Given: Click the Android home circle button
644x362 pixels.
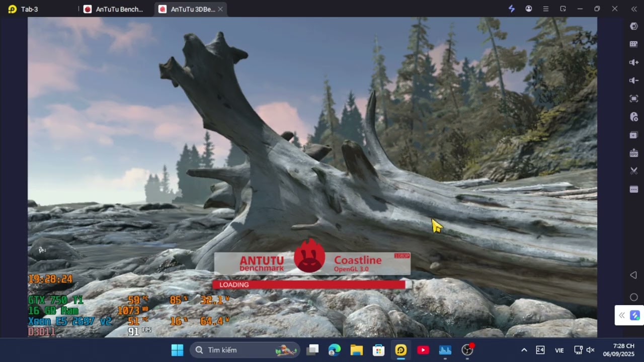Looking at the screenshot, I should [x=634, y=297].
